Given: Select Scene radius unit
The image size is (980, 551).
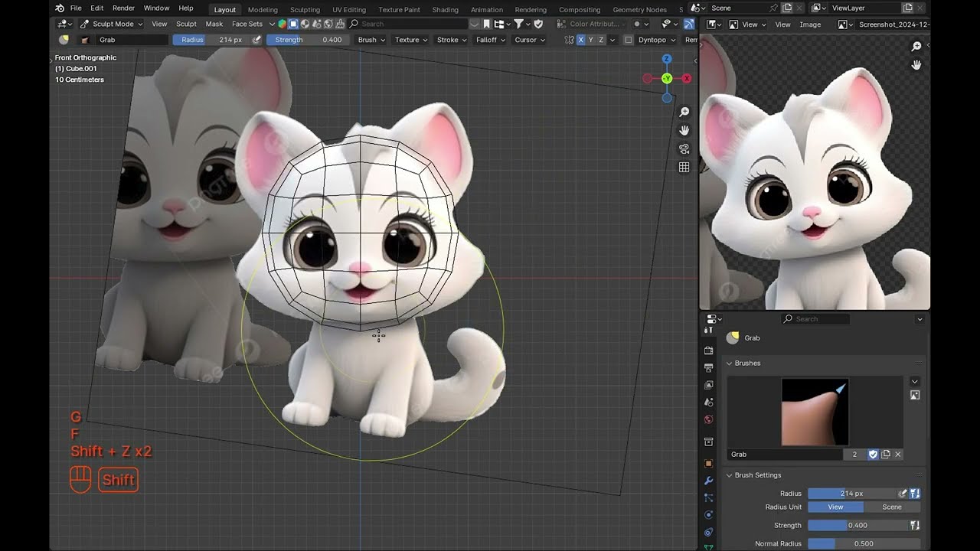Looking at the screenshot, I should 892,507.
